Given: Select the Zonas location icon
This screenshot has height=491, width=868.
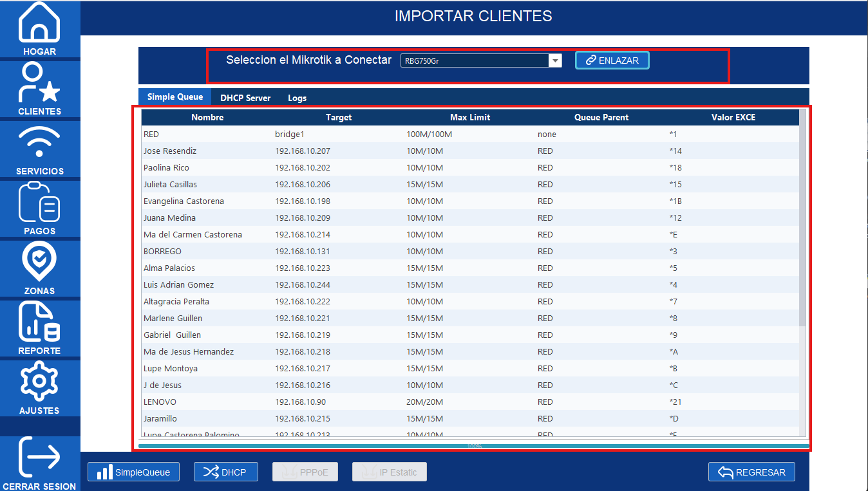Looking at the screenshot, I should coord(39,263).
